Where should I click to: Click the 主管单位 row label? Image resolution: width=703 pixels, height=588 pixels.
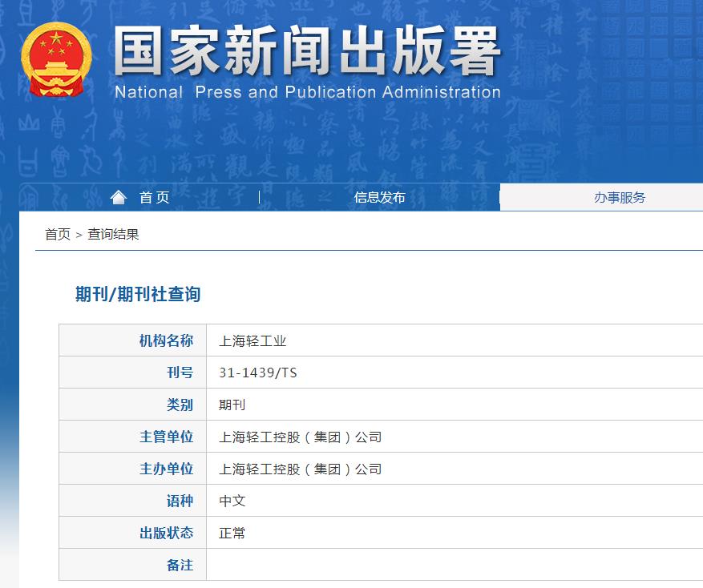(168, 436)
